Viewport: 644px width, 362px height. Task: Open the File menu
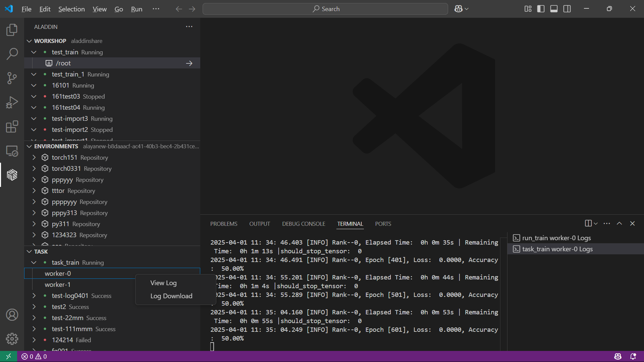click(x=26, y=9)
